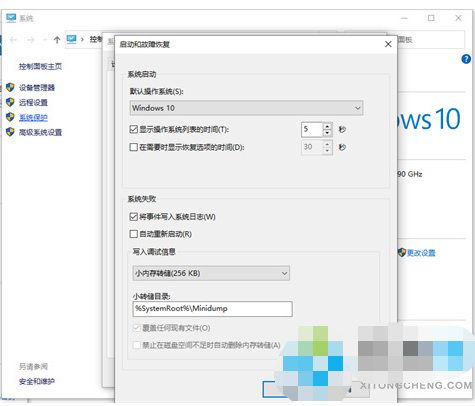Click the %SystemRoot%\Minidump directory field
The height and width of the screenshot is (406, 475).
212,309
